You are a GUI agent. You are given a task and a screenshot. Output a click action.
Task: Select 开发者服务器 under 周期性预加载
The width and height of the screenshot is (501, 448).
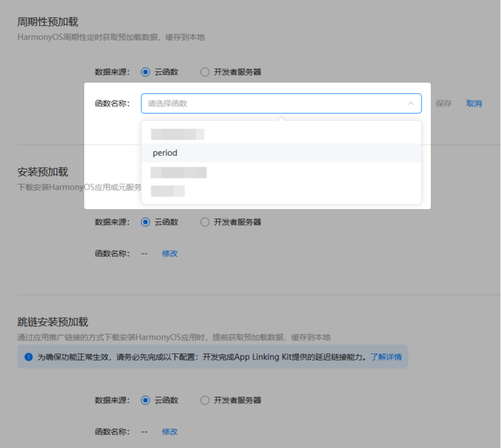pos(205,72)
